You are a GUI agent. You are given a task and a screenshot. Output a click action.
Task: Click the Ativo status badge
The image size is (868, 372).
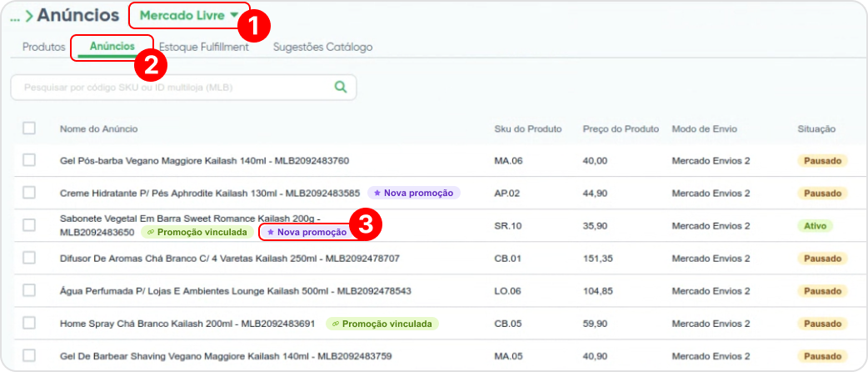click(815, 226)
